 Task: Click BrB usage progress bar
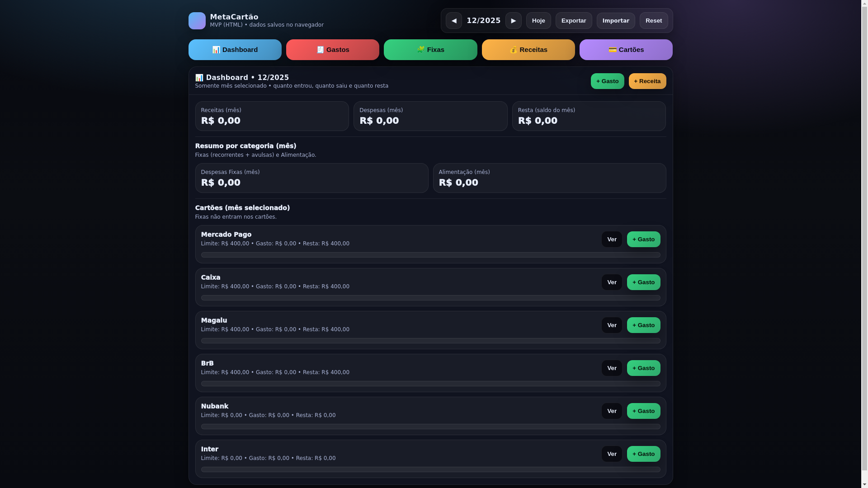point(430,384)
